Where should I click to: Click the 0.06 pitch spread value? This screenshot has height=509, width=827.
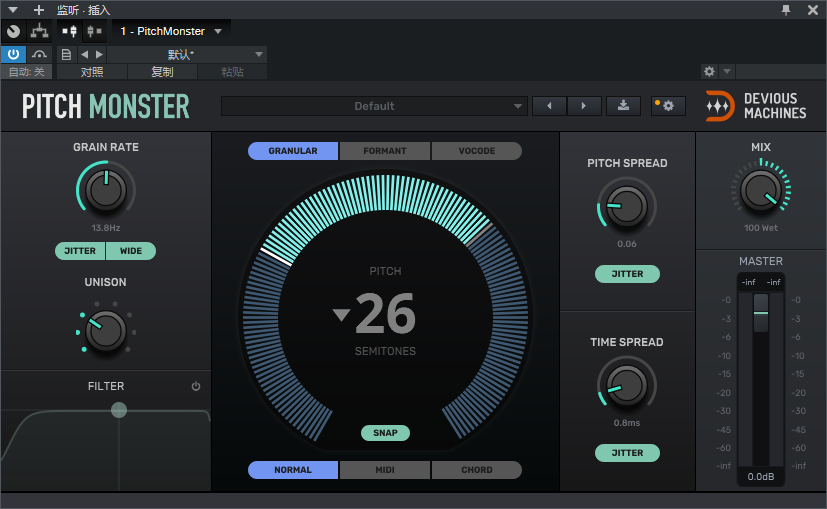tap(627, 244)
